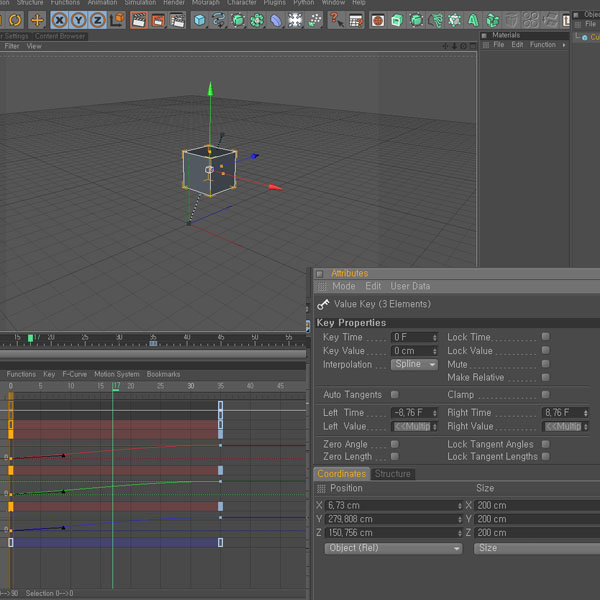The image size is (600, 600).
Task: Toggle the Mute checkbox
Action: point(545,365)
